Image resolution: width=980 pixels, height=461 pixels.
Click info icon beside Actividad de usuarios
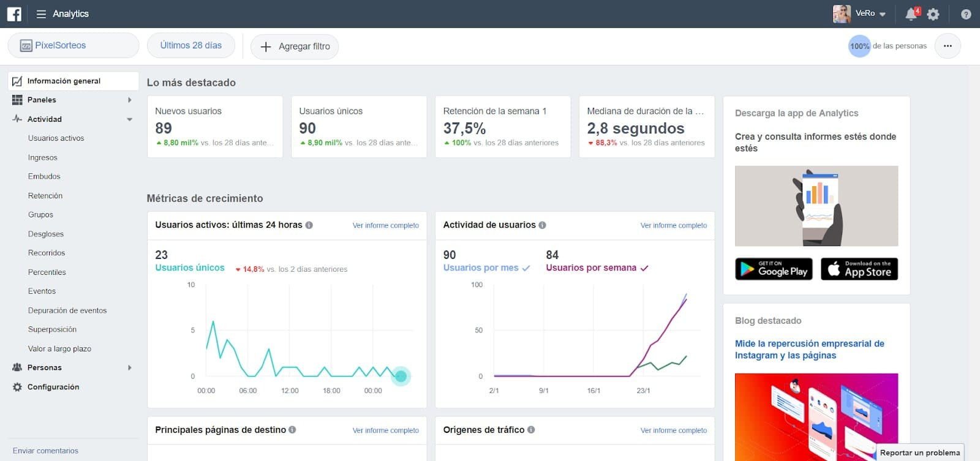click(543, 225)
